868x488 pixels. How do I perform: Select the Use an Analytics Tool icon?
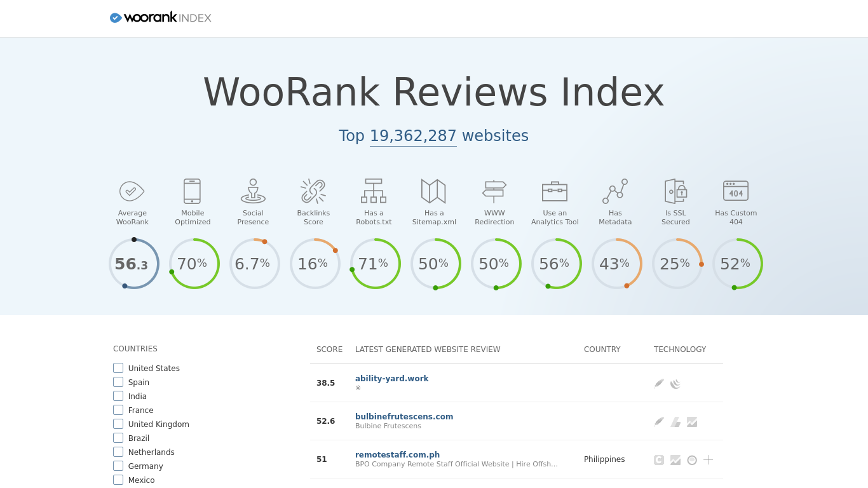coord(555,191)
